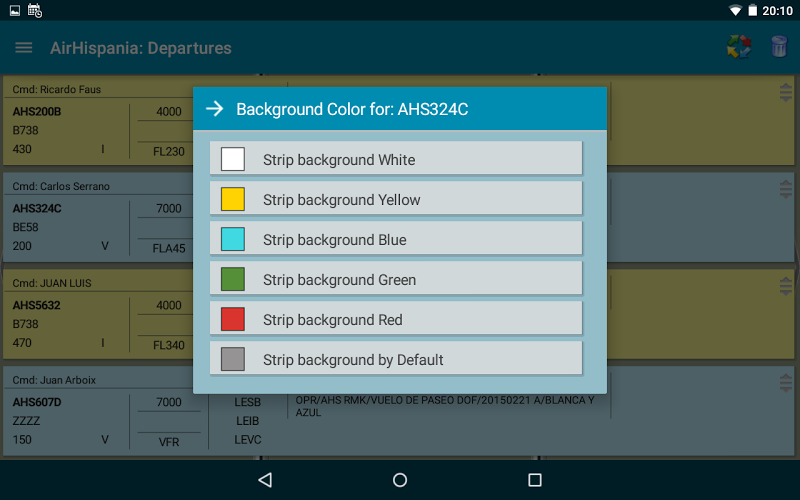Tap FL340 flight level value
800x500 pixels.
point(169,345)
